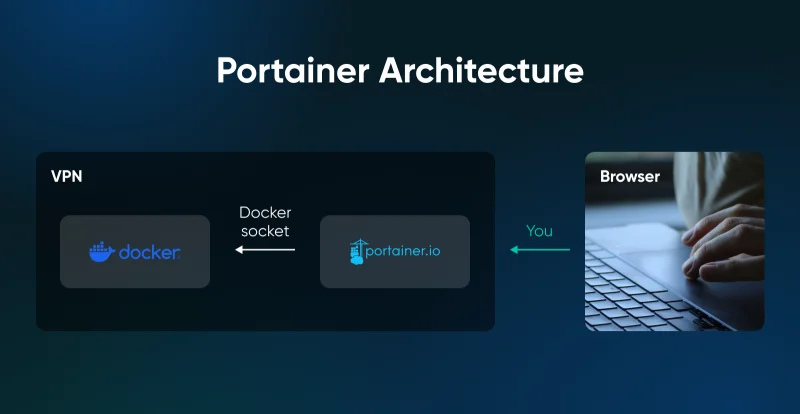Viewport: 800px width, 414px height.
Task: Click the green "You" label
Action: (539, 231)
